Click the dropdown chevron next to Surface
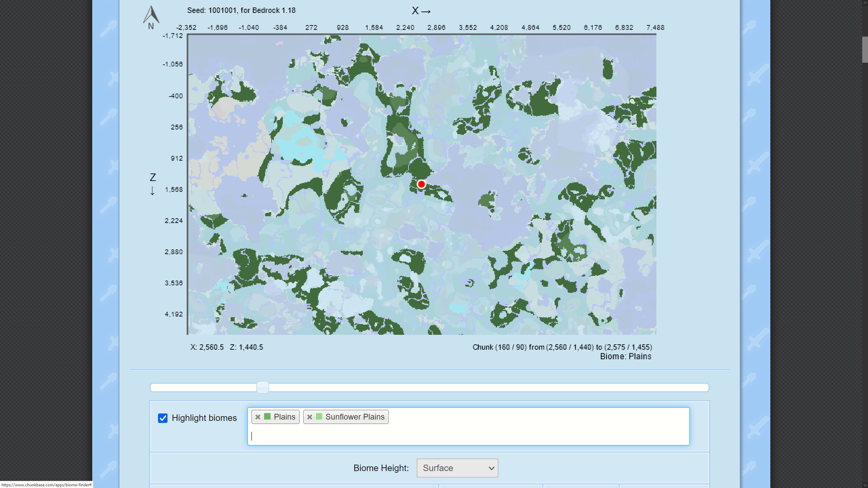This screenshot has width=868, height=488. click(x=491, y=468)
